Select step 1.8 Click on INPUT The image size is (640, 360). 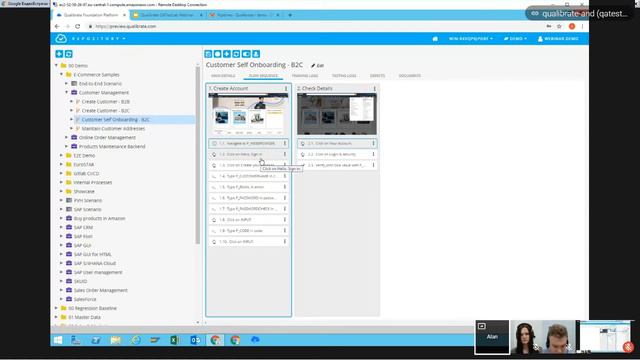(248, 220)
